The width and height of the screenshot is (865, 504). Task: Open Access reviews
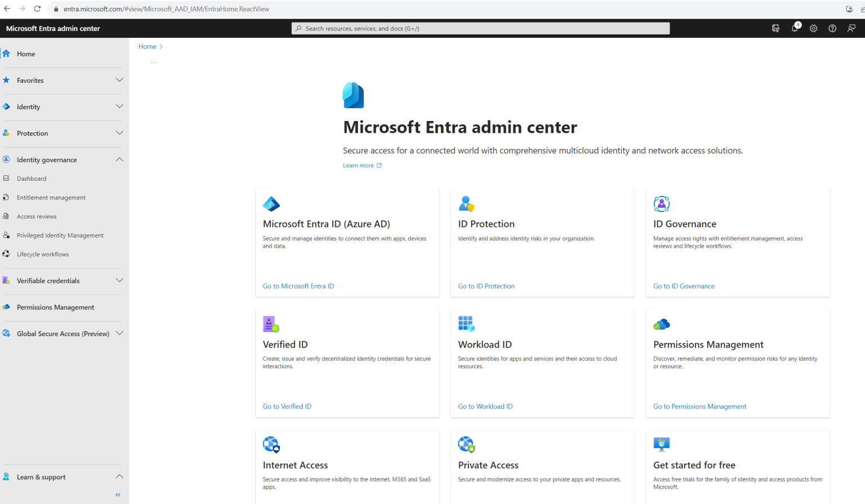pyautogui.click(x=37, y=216)
